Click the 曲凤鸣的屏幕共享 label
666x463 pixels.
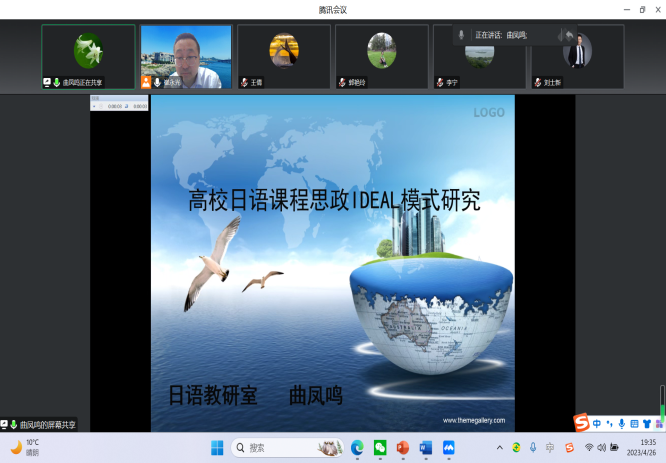pyautogui.click(x=45, y=425)
